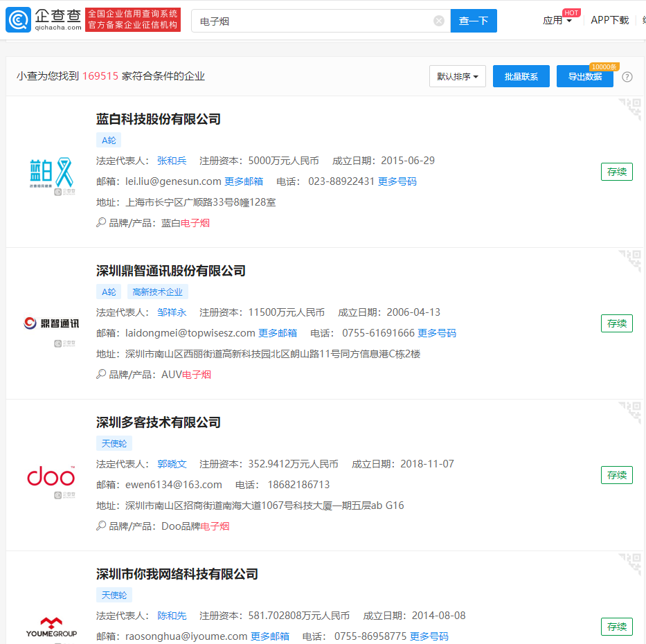Show QR code for 深圳鼎智通讯股份有限公司
Screen dimensions: 646x644
tap(630, 260)
